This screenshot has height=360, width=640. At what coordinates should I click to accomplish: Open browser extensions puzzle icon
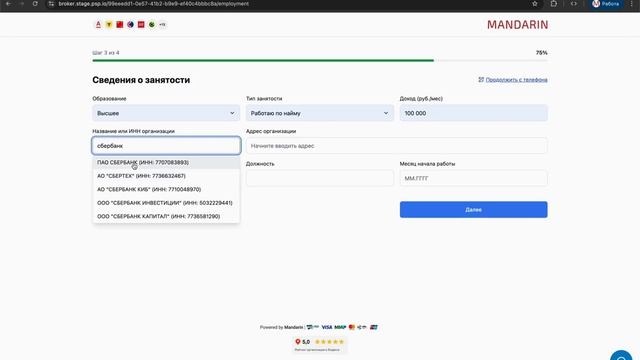coord(553,4)
